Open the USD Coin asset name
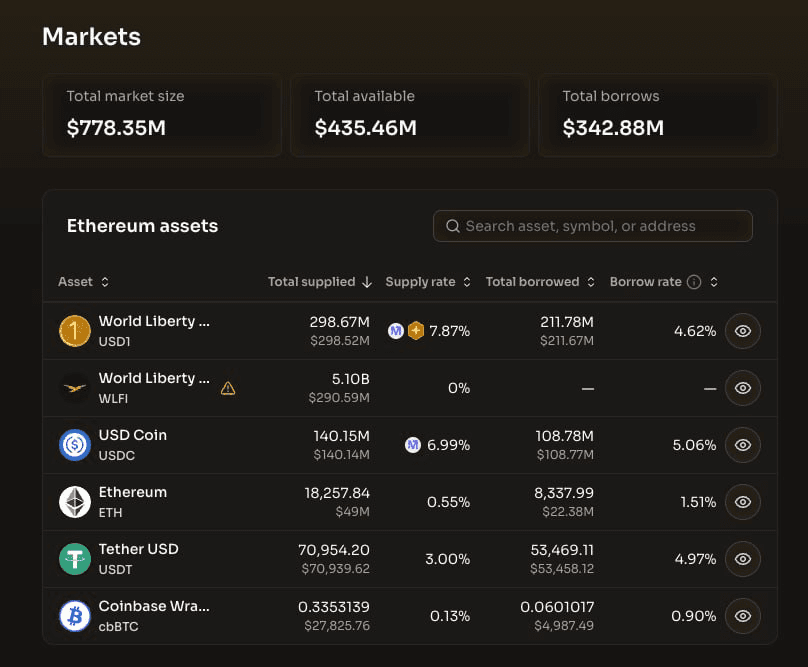 tap(133, 435)
